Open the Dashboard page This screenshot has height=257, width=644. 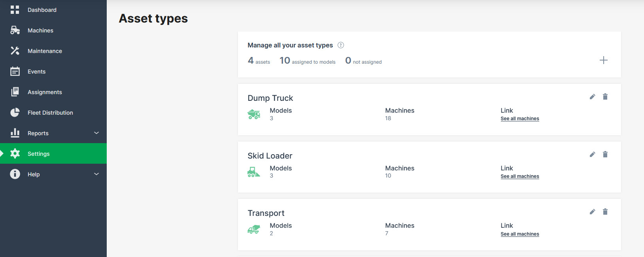tap(42, 10)
